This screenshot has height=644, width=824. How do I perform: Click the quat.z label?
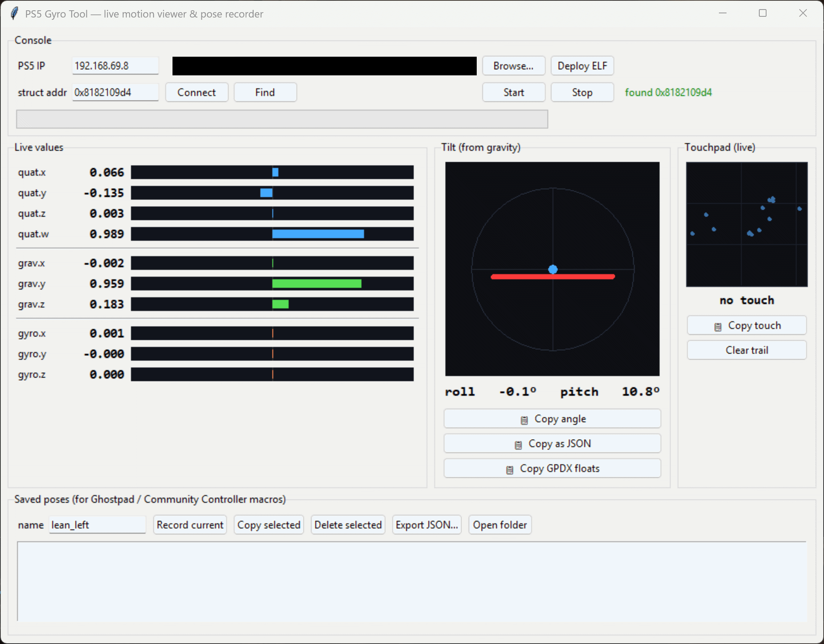pos(32,214)
